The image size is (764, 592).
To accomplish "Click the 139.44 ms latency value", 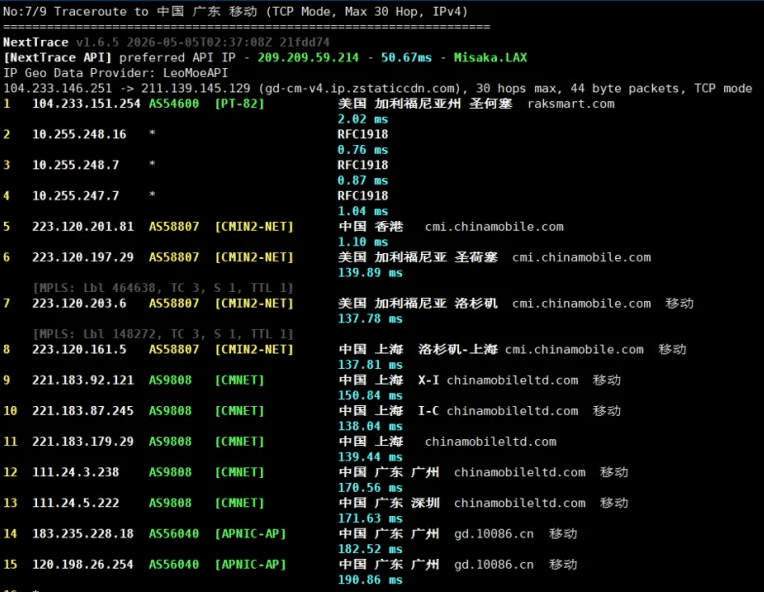I will [370, 457].
